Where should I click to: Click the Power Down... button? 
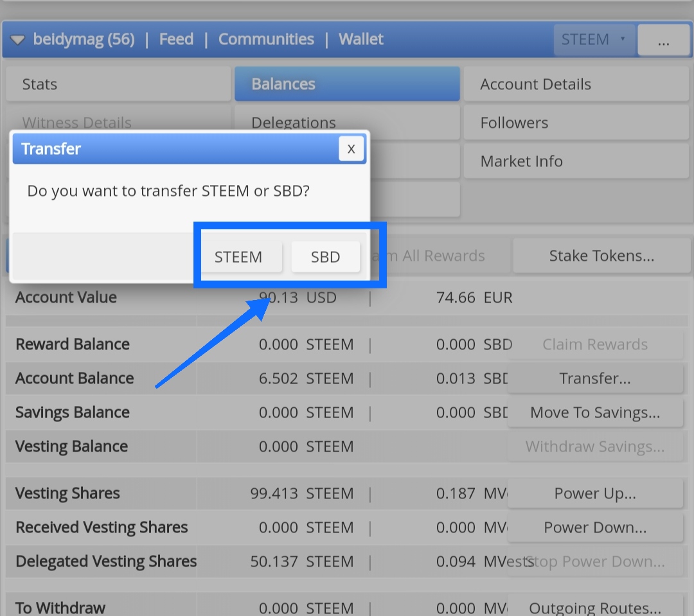(595, 527)
